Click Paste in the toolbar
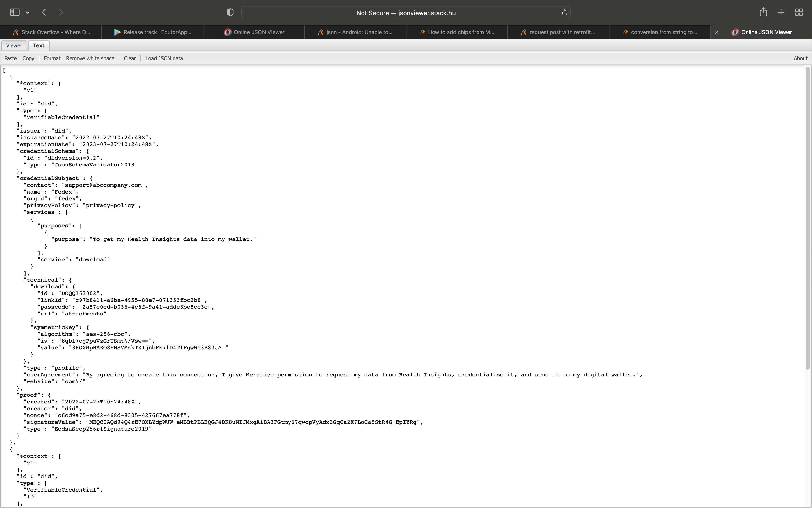This screenshot has width=812, height=508. [10, 59]
